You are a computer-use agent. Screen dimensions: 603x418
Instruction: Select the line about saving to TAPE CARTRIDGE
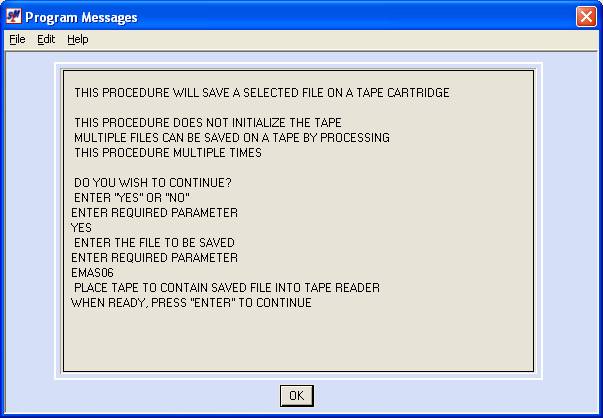click(x=262, y=93)
